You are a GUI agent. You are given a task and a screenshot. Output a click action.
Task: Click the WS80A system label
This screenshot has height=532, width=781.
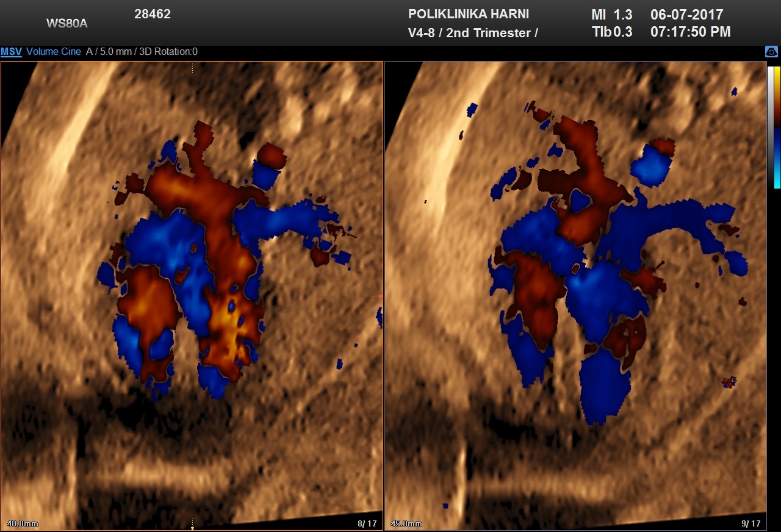point(67,24)
